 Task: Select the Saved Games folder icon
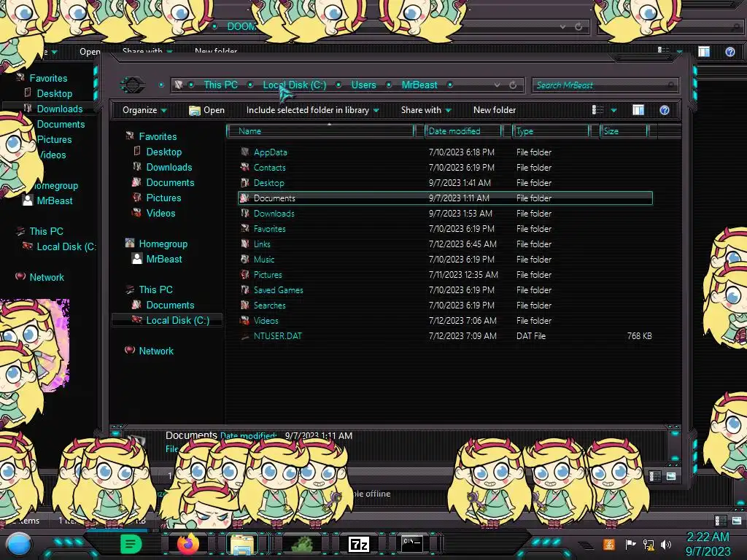coord(245,289)
